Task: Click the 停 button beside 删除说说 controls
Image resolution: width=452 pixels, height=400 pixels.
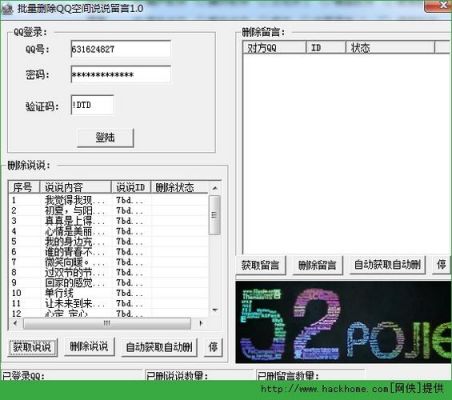Action: pyautogui.click(x=213, y=347)
